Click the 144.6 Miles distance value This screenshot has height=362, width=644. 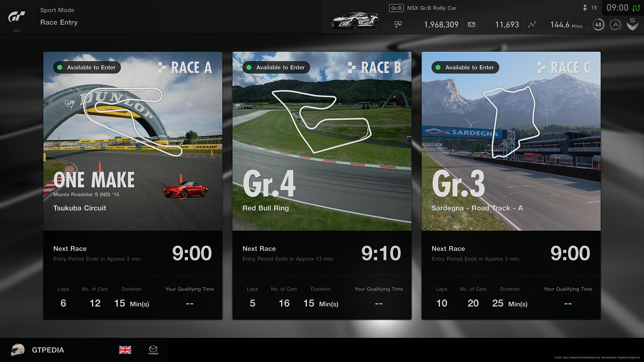point(566,24)
